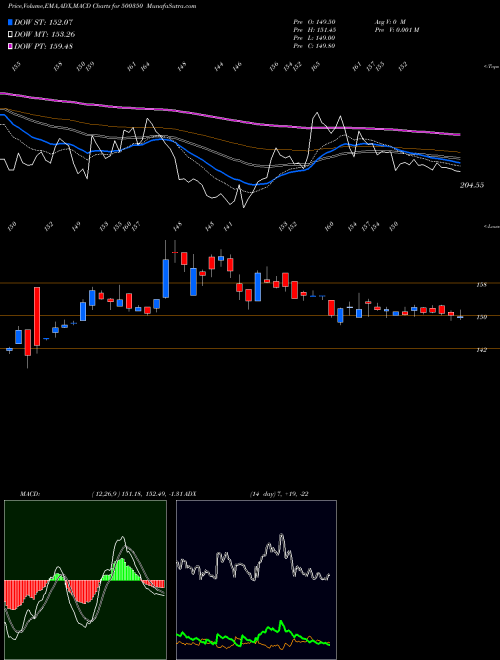This screenshot has height=660, width=500.
Task: Click the 141 low label below EMA chart
Action: point(228,227)
